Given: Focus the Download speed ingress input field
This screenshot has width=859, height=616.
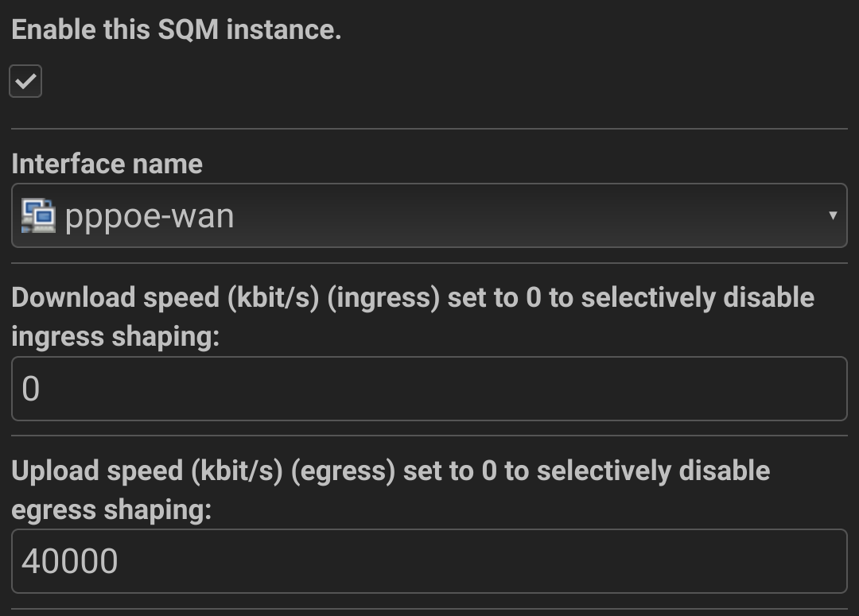Looking at the screenshot, I should 429,389.
